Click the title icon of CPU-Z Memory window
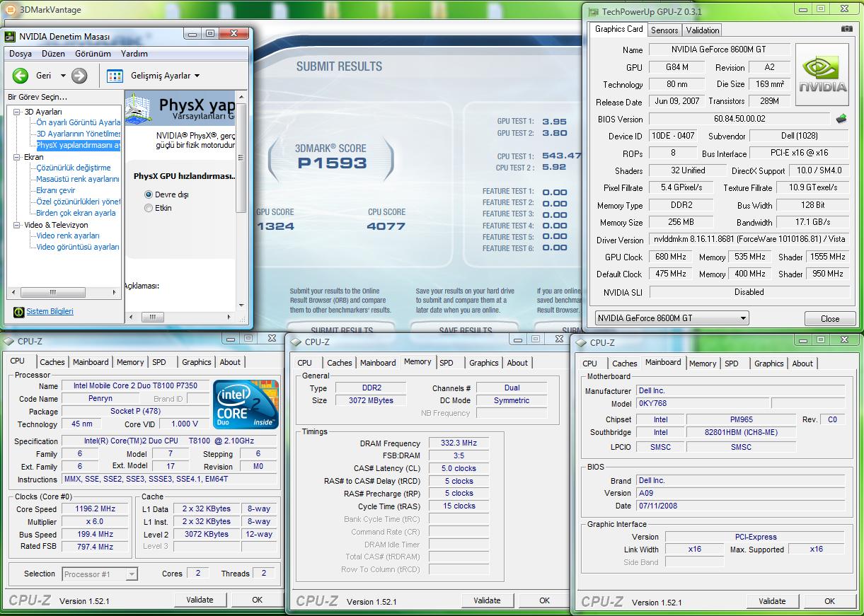 click(x=296, y=342)
